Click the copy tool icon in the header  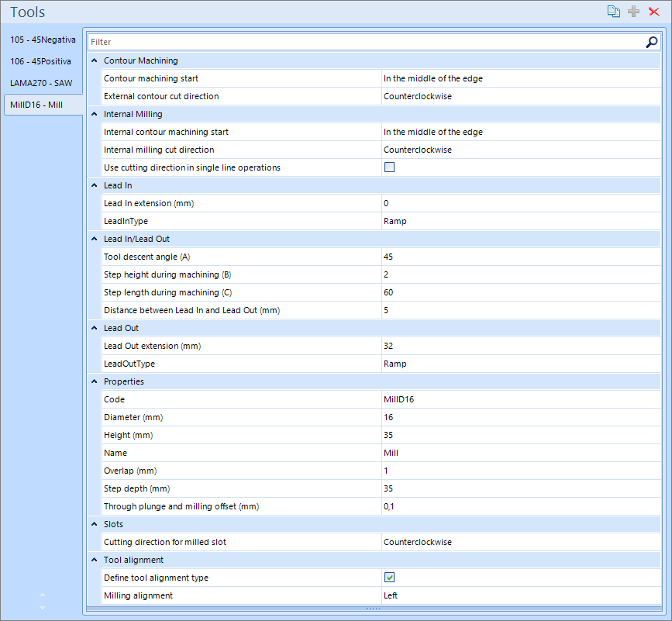pos(613,12)
